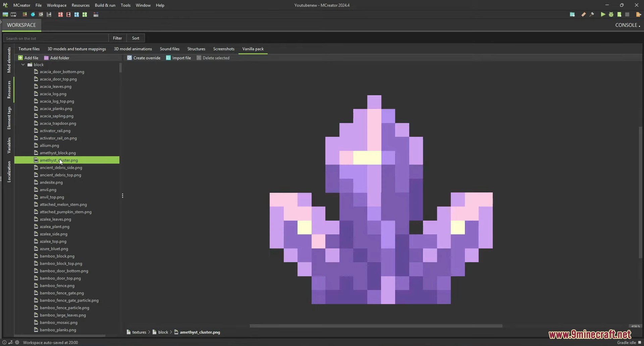The image size is (644, 346).
Task: Click import block texture grass-block icon
Action: pyautogui.click(x=25, y=14)
